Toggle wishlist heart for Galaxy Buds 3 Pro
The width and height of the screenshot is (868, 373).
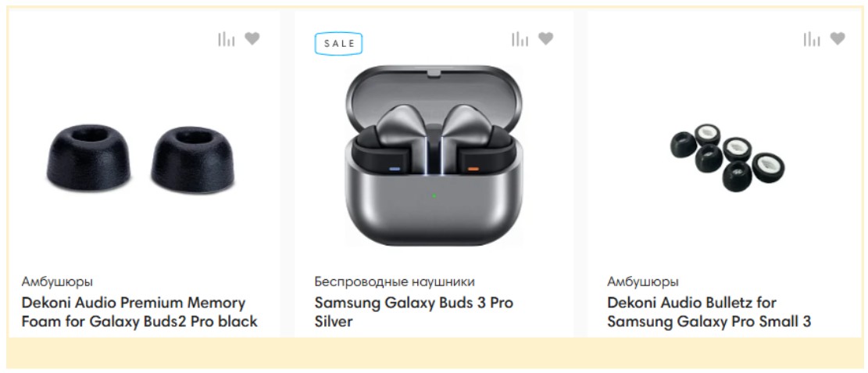click(x=545, y=38)
